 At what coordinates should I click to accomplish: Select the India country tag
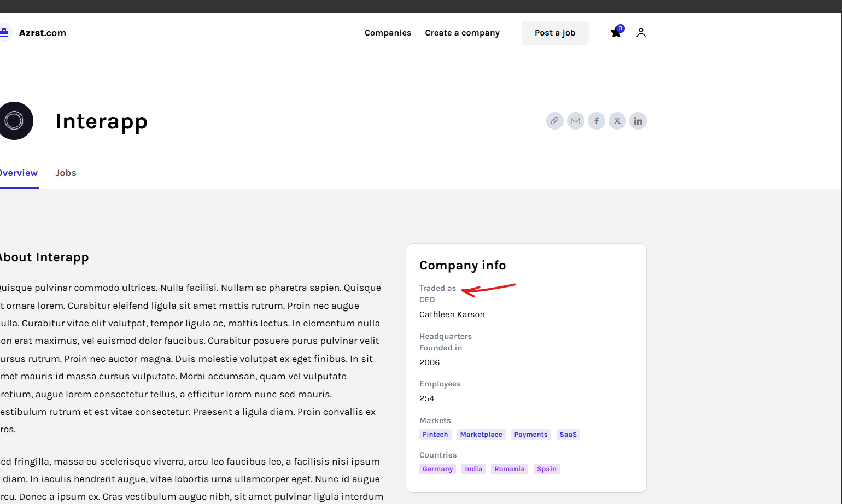pos(473,469)
